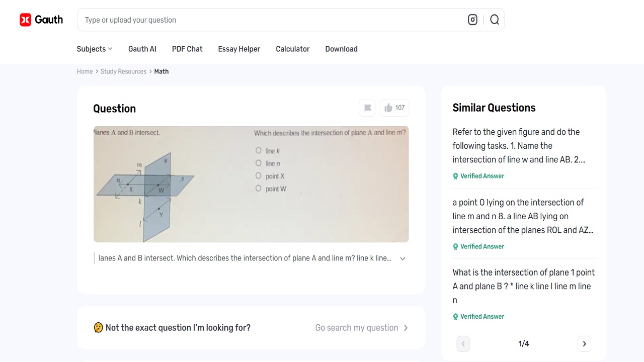Click the previous page arrow under Similar Questions
The width and height of the screenshot is (644, 362).
click(x=463, y=343)
